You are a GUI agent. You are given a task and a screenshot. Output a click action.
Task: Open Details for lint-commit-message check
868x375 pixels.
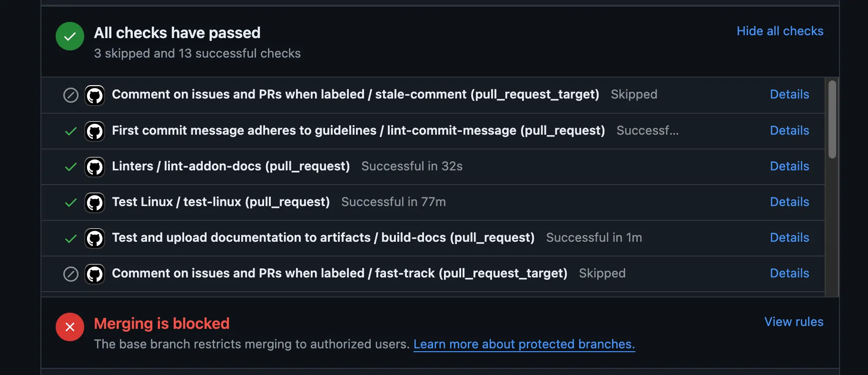[x=789, y=130]
